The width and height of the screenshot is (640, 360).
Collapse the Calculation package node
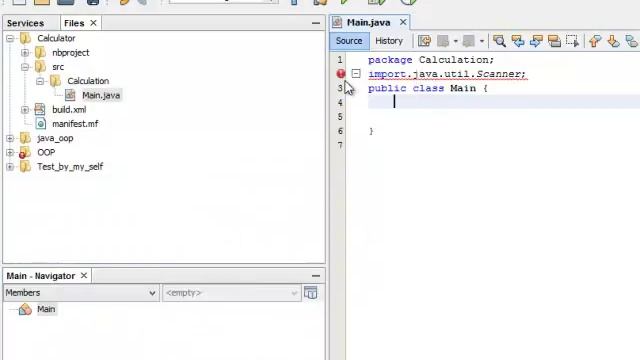click(40, 81)
